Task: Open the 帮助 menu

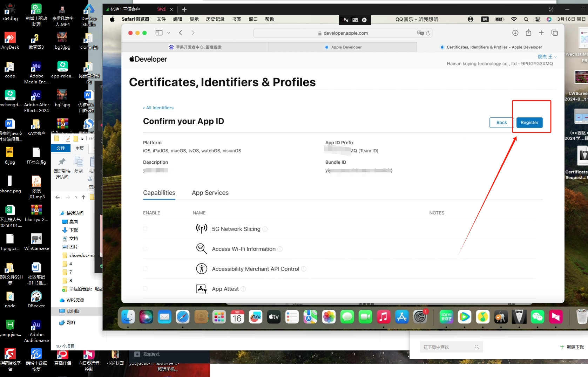Action: (270, 19)
